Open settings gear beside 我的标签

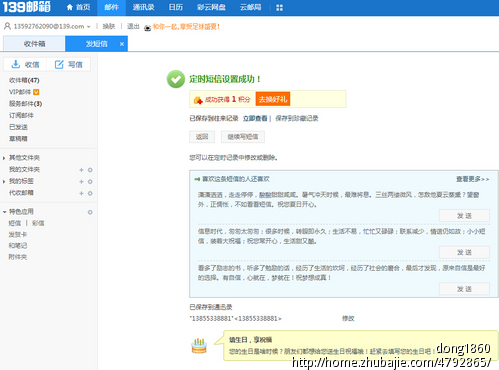(x=90, y=182)
